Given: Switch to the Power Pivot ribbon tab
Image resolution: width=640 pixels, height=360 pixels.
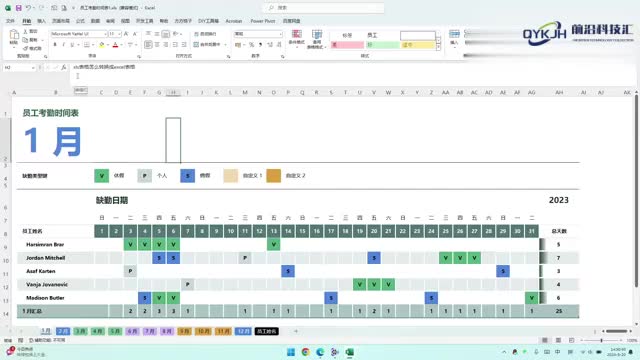Looking at the screenshot, I should (263, 21).
